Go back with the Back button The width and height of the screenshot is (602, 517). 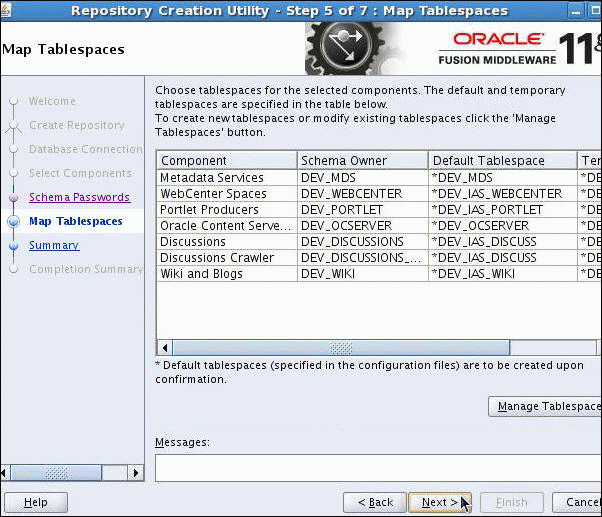(x=375, y=502)
